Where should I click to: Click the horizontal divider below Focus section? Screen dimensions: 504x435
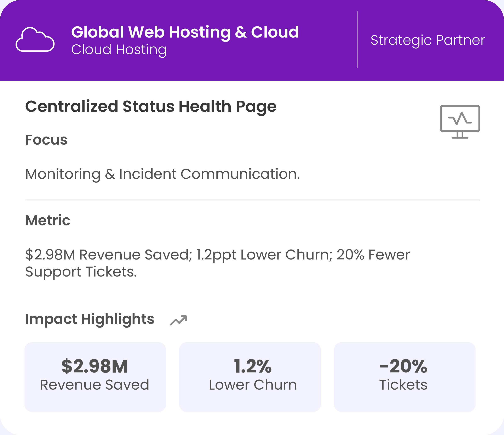click(x=253, y=200)
